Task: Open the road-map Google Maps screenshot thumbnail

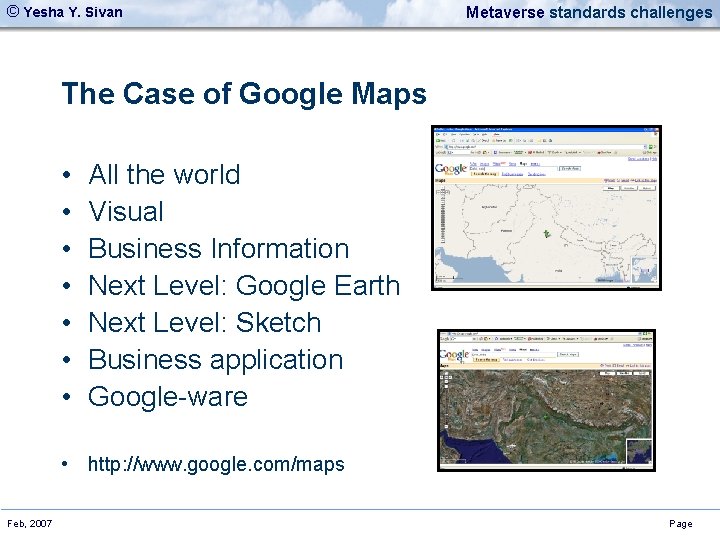Action: 546,208
